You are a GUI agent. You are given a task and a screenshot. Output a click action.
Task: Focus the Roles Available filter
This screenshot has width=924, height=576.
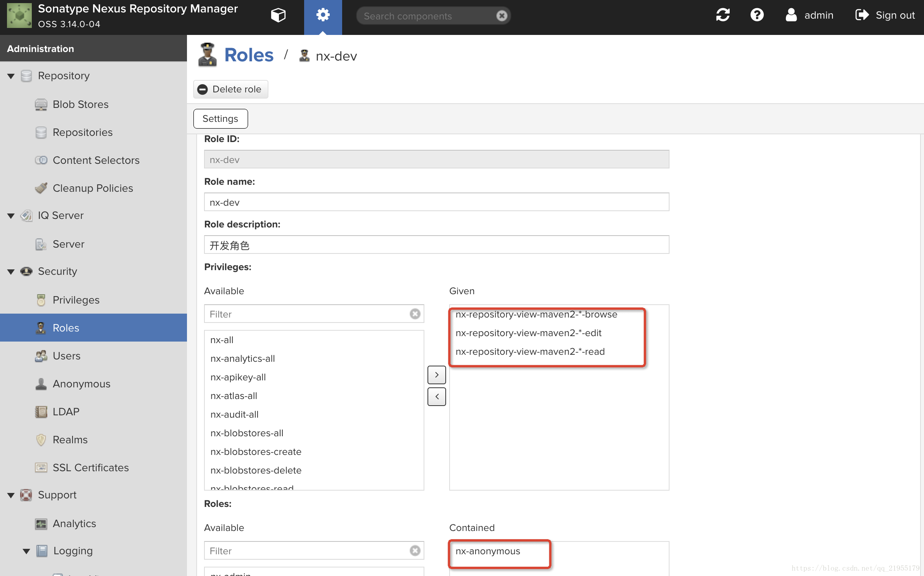click(x=306, y=551)
